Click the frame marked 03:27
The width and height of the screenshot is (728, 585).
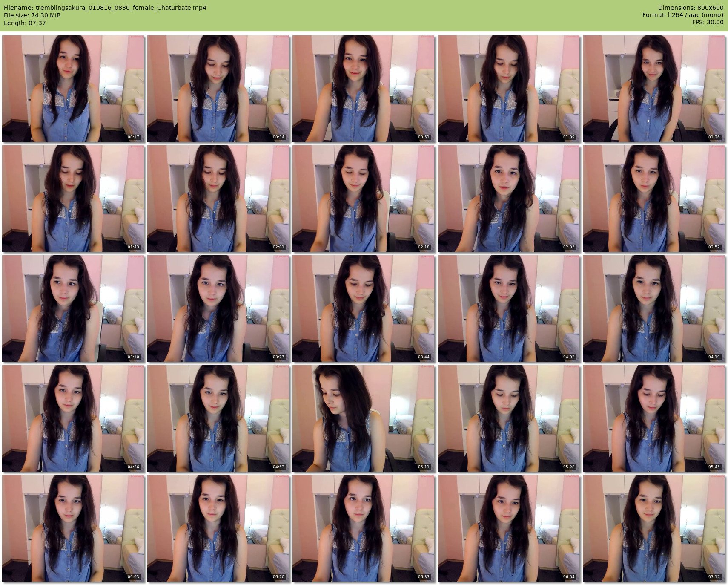click(218, 308)
